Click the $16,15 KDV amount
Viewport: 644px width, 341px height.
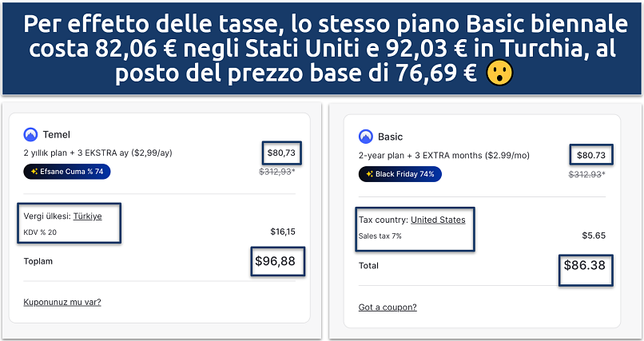tap(283, 232)
